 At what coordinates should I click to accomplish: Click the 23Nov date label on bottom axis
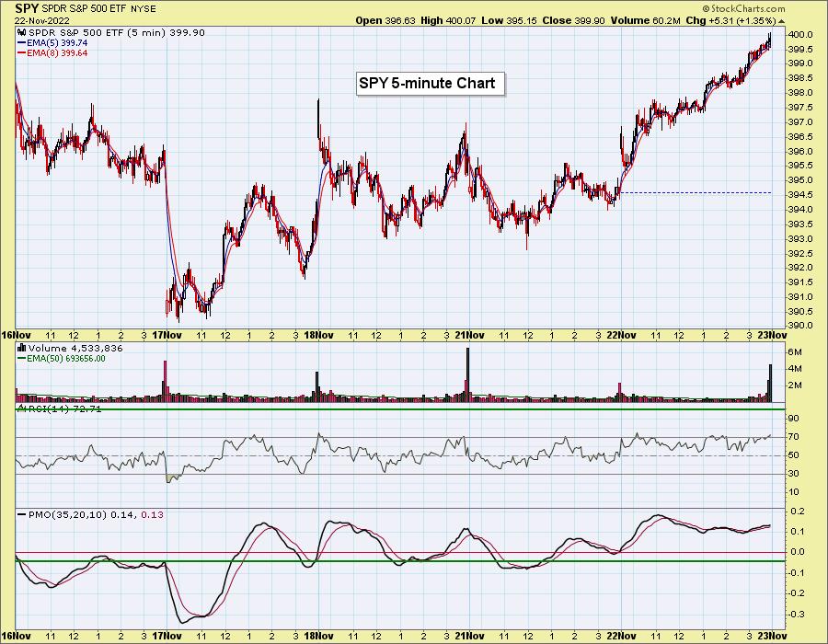tap(773, 636)
